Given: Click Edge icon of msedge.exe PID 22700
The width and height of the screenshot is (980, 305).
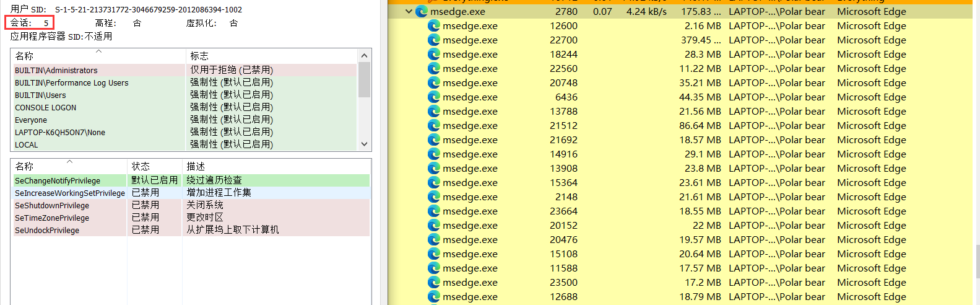Looking at the screenshot, I should pyautogui.click(x=434, y=40).
